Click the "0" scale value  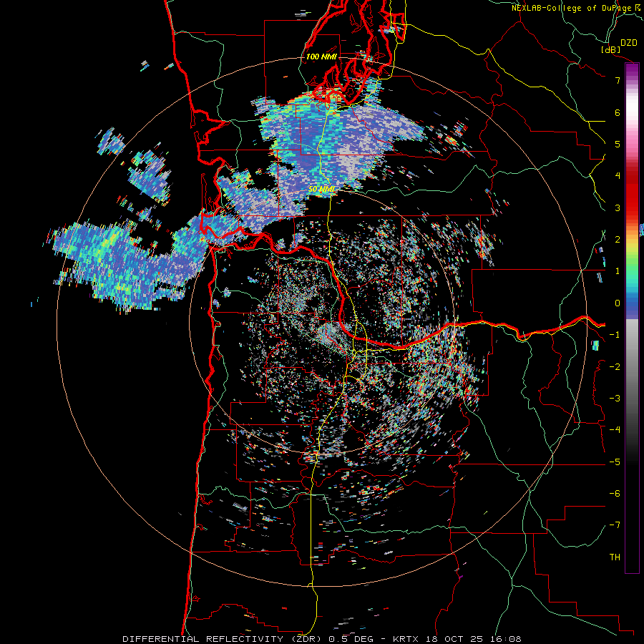click(618, 303)
